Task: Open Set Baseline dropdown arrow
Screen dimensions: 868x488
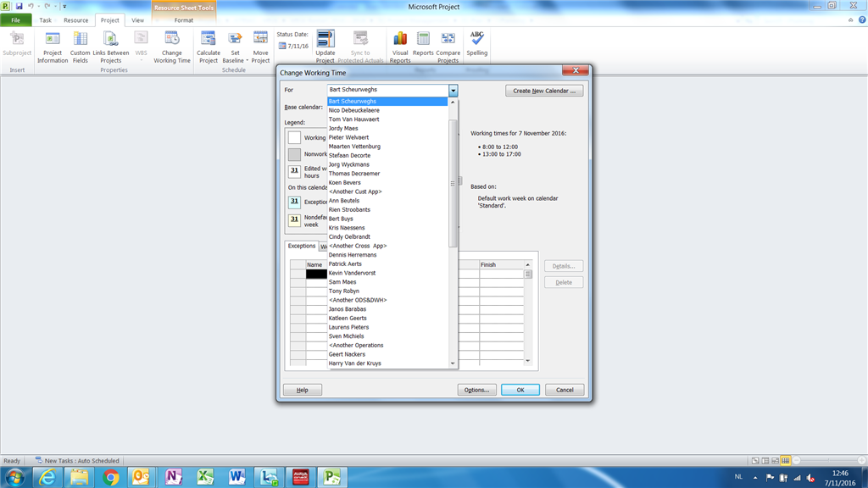Action: click(247, 61)
